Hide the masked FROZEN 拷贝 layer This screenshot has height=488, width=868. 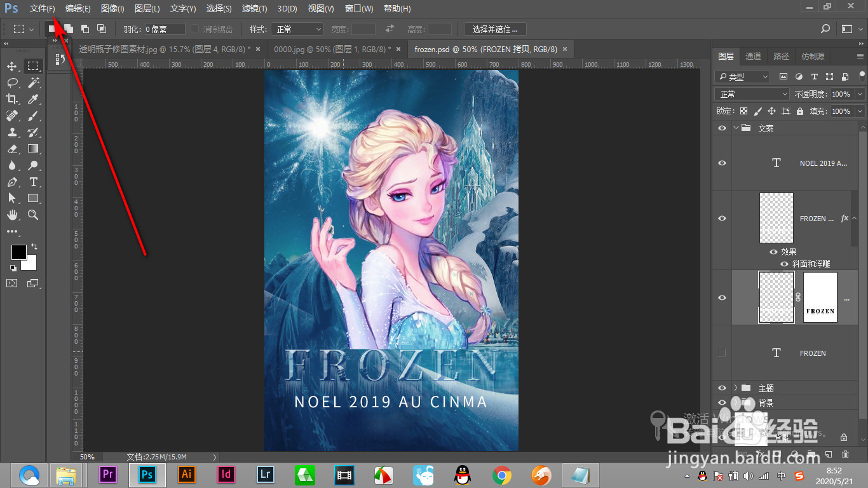click(x=722, y=298)
